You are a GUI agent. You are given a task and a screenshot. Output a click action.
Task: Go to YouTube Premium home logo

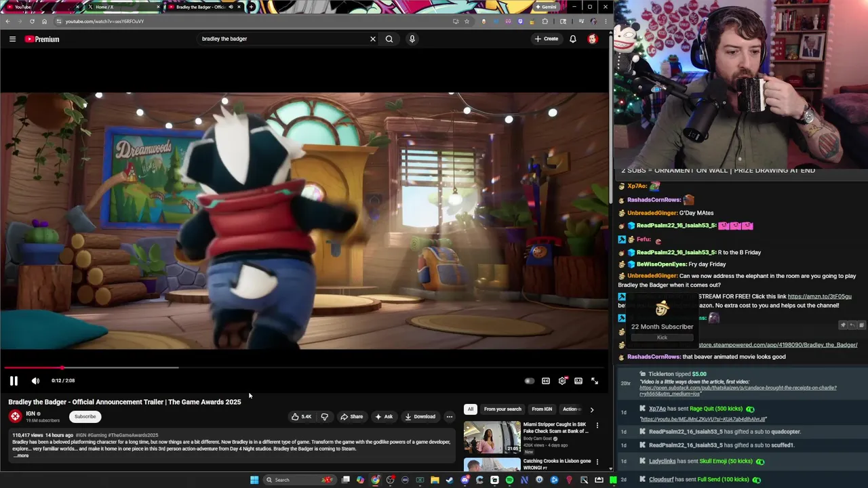pyautogui.click(x=42, y=39)
